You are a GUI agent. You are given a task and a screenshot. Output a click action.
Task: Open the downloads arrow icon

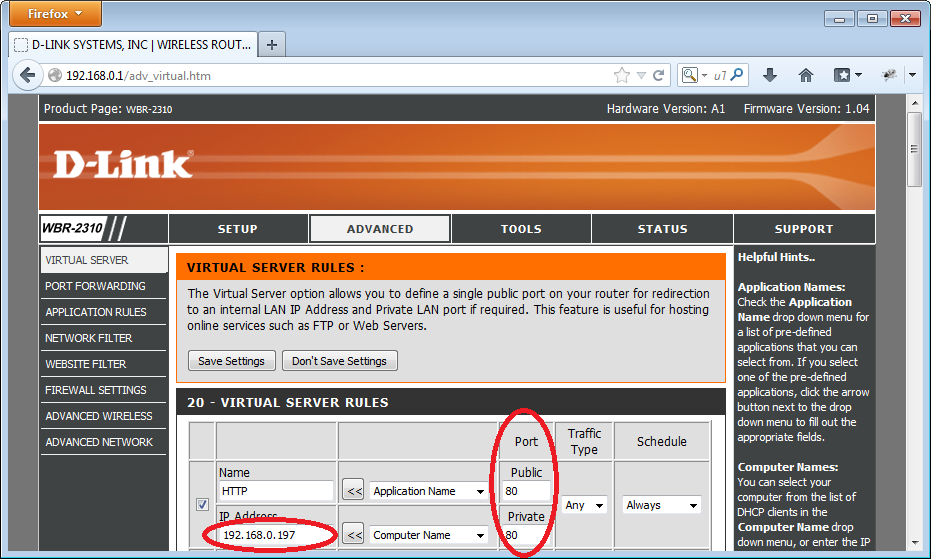(770, 75)
